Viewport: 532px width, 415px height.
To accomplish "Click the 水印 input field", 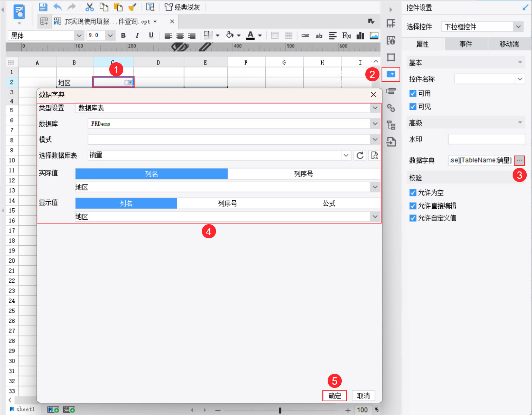I will tap(487, 139).
